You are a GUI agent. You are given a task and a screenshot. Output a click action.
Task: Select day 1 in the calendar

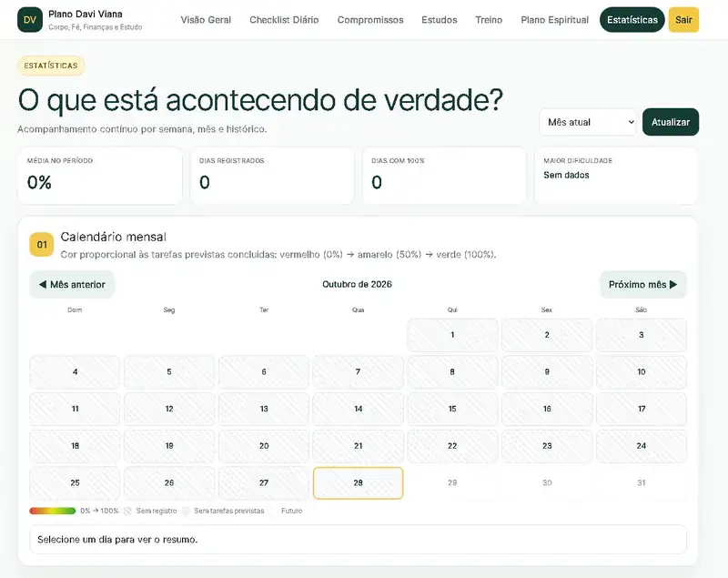(x=452, y=335)
